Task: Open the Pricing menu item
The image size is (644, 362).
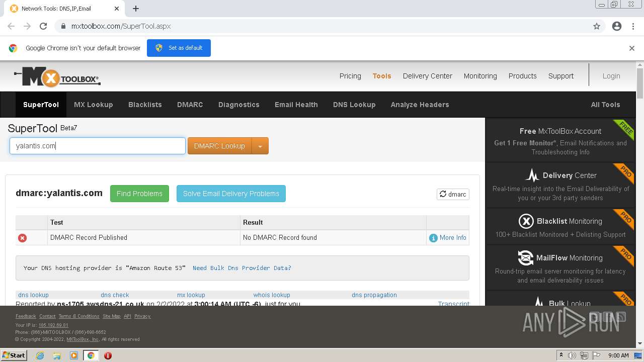Action: click(350, 76)
